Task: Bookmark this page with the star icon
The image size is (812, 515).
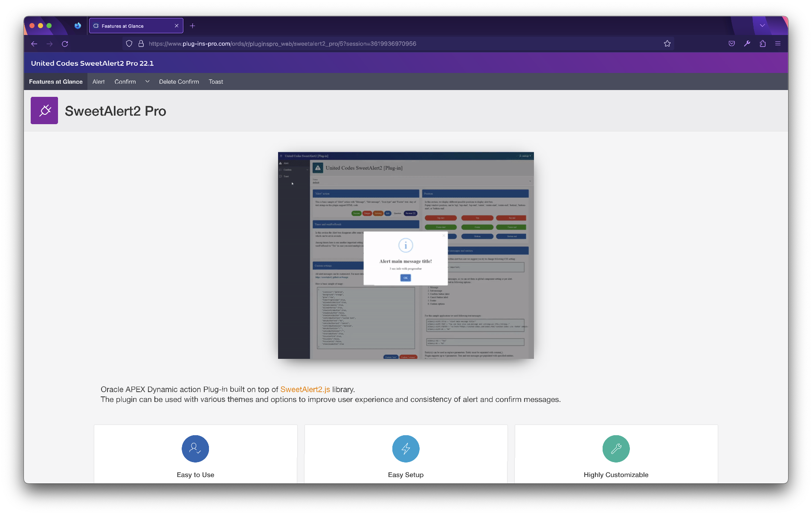Action: pos(667,44)
